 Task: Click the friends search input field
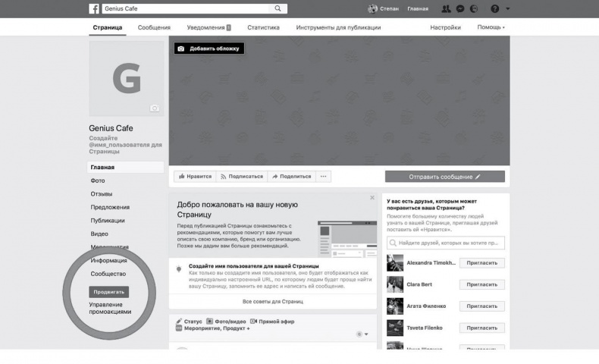click(445, 243)
